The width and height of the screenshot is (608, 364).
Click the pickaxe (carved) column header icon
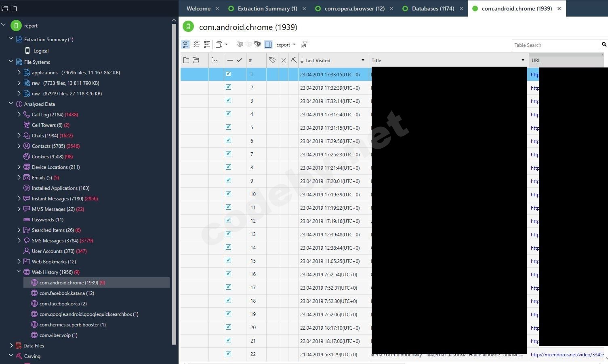click(294, 60)
